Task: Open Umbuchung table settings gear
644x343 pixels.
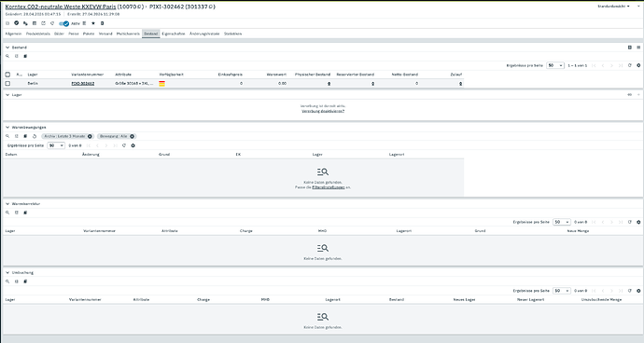Action: (x=638, y=291)
